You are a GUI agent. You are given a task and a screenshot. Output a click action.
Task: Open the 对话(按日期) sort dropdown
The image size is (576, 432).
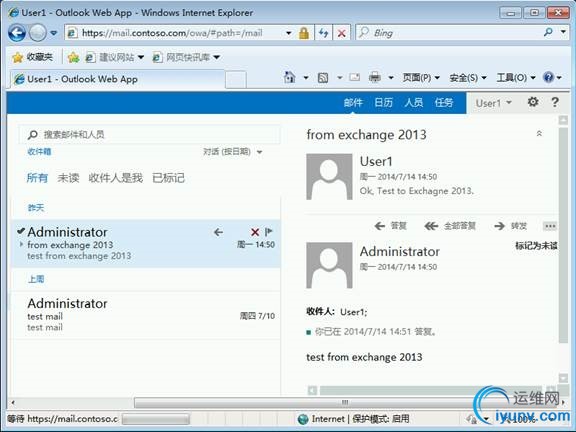pyautogui.click(x=233, y=152)
